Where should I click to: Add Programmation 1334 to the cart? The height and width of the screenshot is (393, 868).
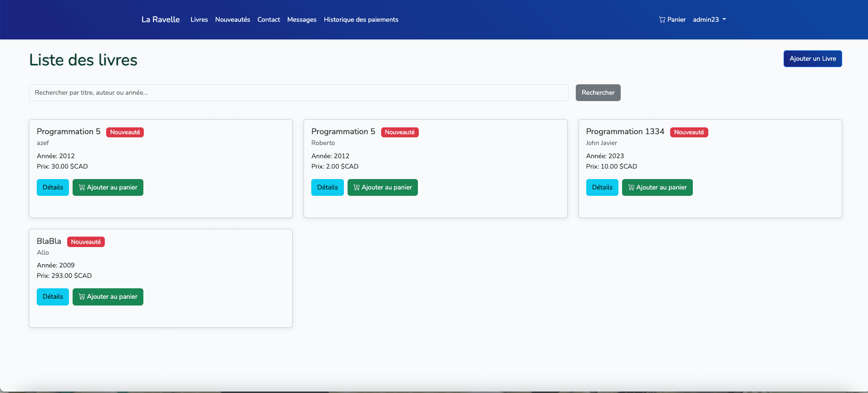[x=657, y=187]
